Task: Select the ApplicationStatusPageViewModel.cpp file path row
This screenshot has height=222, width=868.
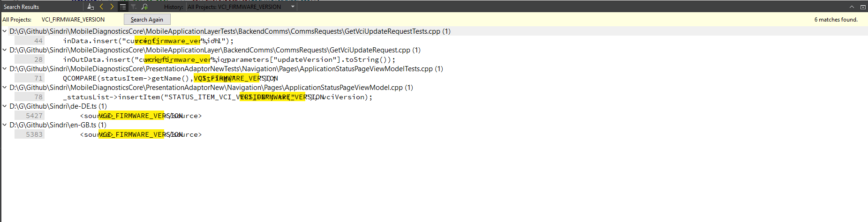Action: 211,88
